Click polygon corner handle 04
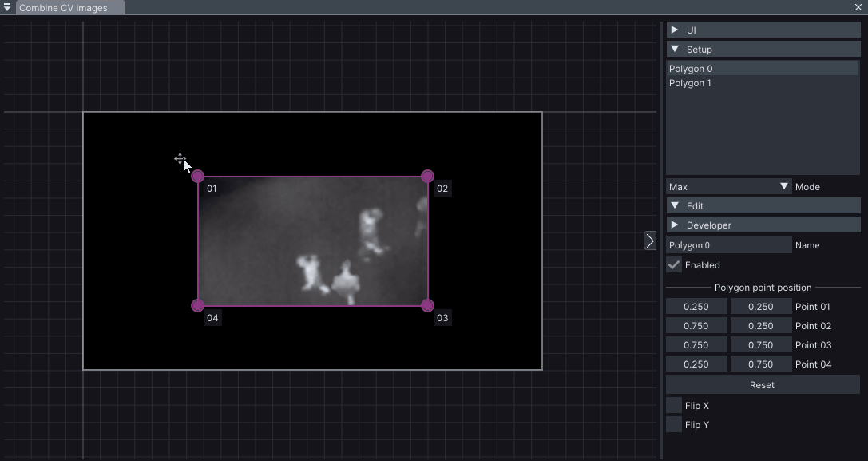This screenshot has height=461, width=868. [198, 305]
